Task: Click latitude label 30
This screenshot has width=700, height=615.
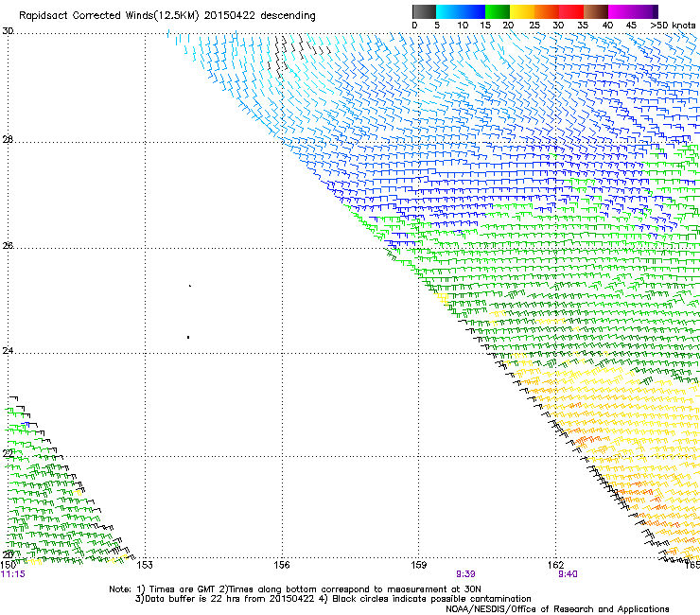Action: 8,31
